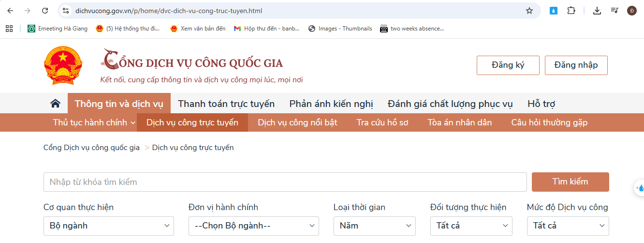Open browser extensions puzzle icon

[571, 11]
